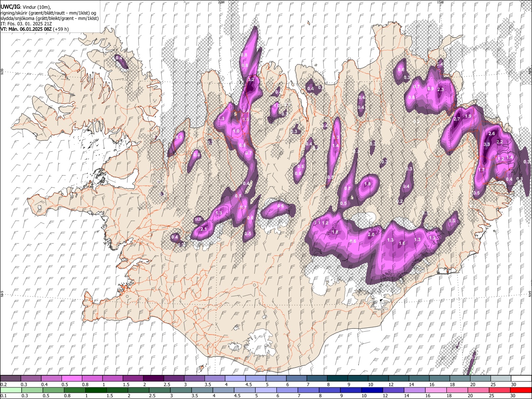Click the '0.2' label on the snow scale
The width and height of the screenshot is (532, 399).
point(3,384)
